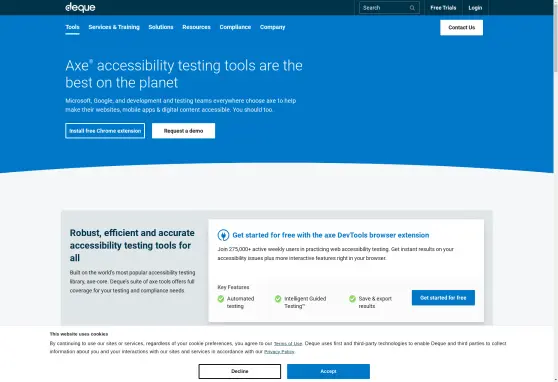Click the axe DevTools plug icon
The height and width of the screenshot is (382, 558).
click(x=223, y=235)
